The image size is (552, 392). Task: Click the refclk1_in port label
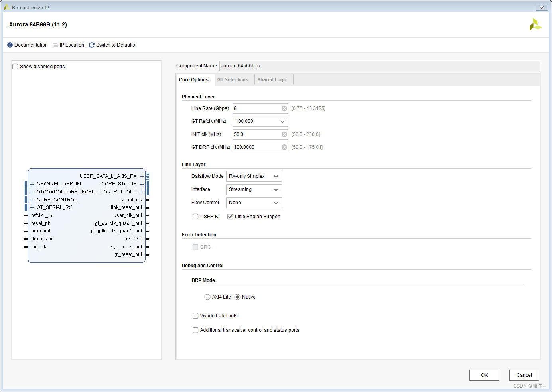(41, 215)
